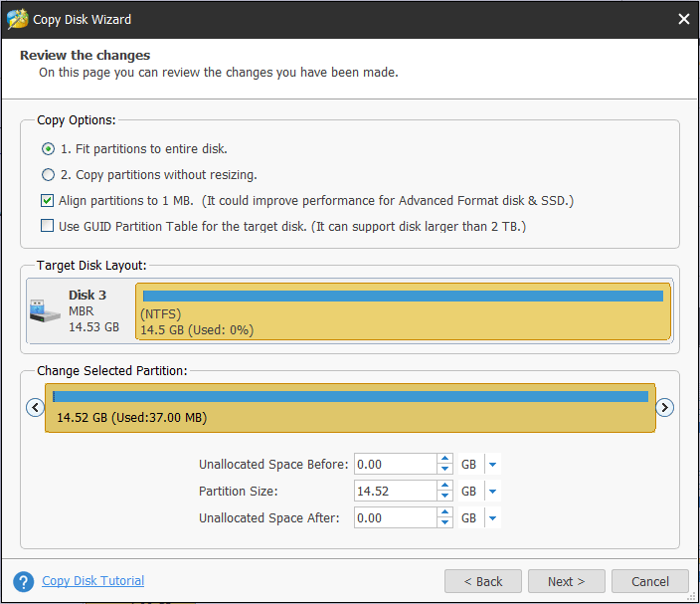Select Copy partitions without resizing option

[x=48, y=175]
